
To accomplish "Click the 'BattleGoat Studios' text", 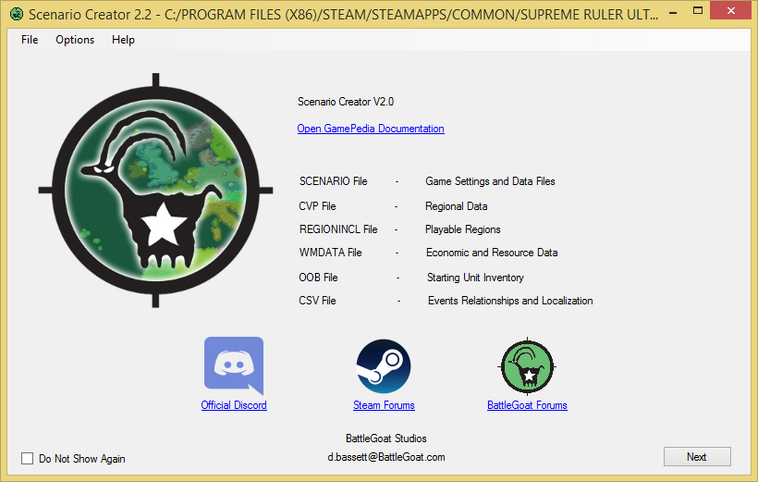I will [x=386, y=438].
